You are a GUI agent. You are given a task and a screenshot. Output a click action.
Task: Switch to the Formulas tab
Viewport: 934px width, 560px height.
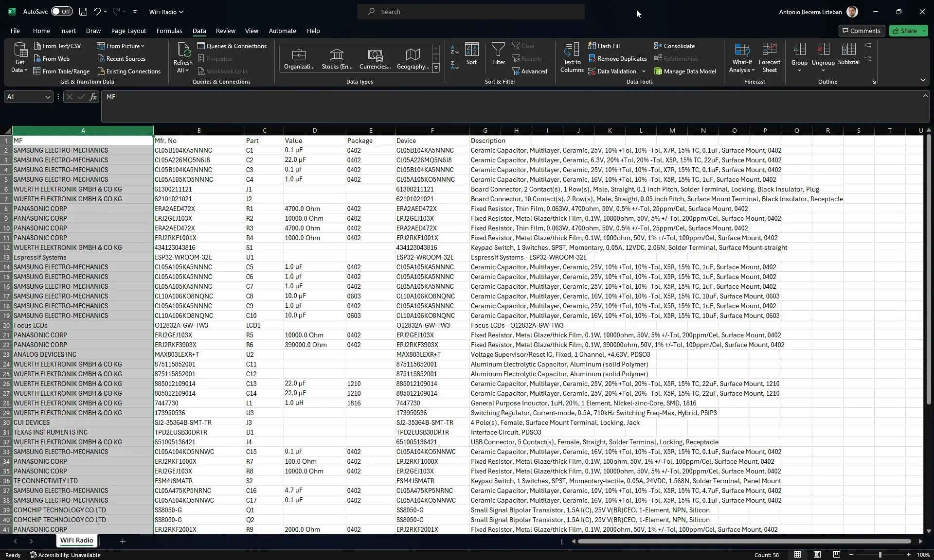[x=169, y=31]
